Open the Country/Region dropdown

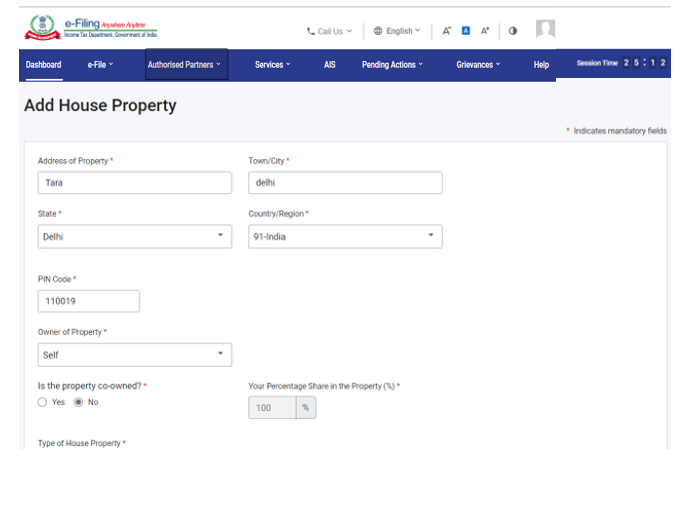345,236
